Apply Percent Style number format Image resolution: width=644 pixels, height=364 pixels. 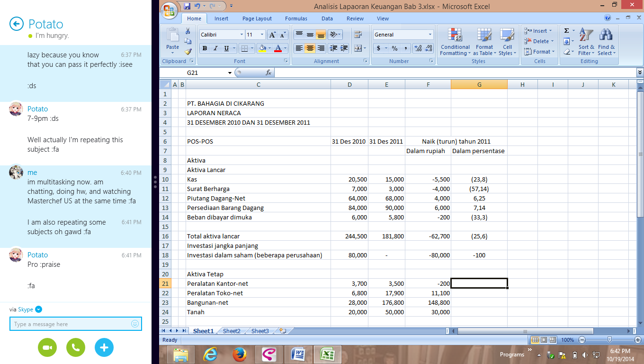click(394, 48)
